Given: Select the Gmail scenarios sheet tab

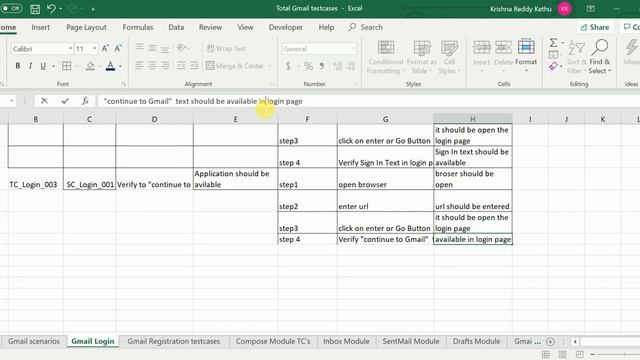Looking at the screenshot, I should [34, 341].
